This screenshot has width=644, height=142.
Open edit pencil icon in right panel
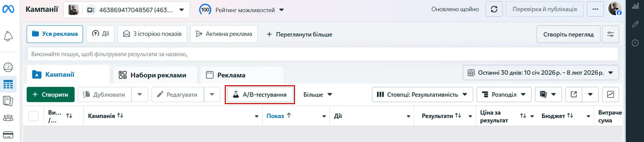coord(635,24)
